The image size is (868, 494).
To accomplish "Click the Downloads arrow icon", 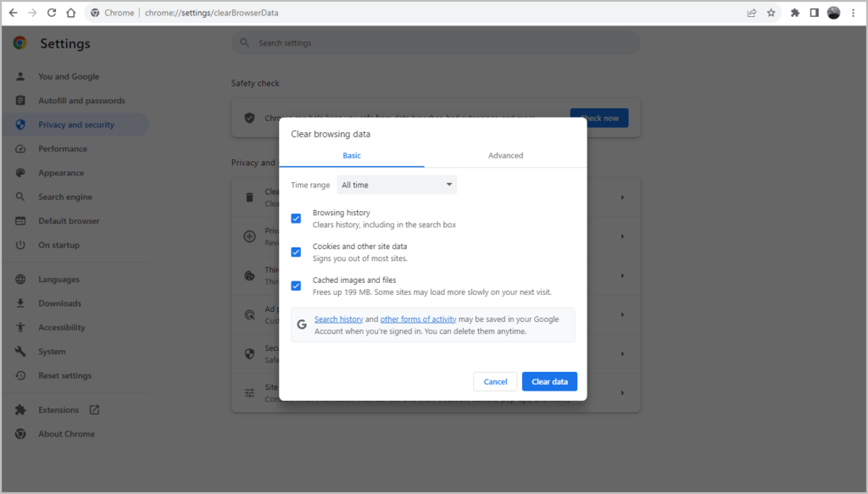I will [20, 303].
